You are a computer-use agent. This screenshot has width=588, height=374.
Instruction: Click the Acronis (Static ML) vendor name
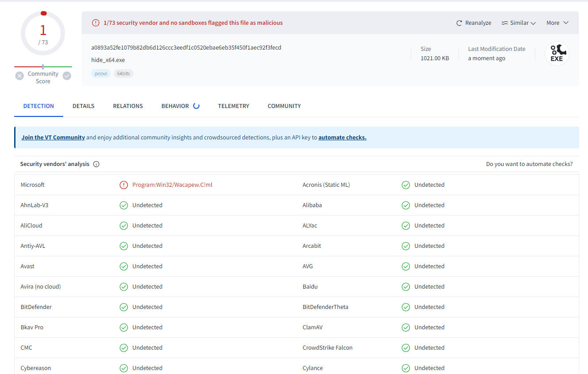tap(326, 185)
